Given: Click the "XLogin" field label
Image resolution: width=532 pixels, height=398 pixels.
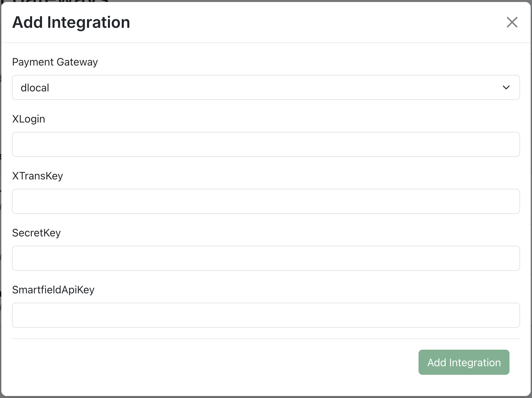Looking at the screenshot, I should 28,119.
